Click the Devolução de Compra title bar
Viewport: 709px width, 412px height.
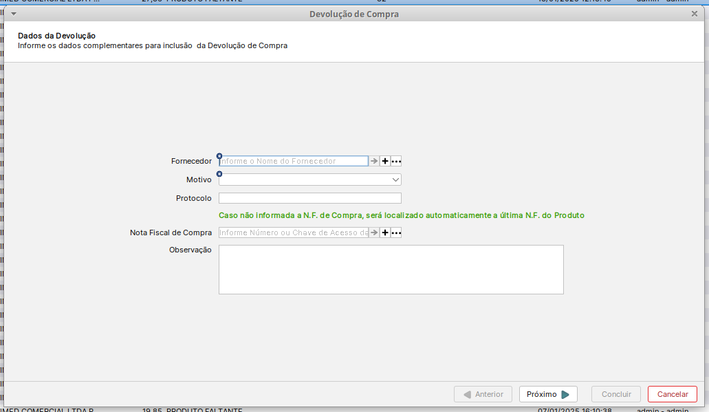pyautogui.click(x=354, y=14)
